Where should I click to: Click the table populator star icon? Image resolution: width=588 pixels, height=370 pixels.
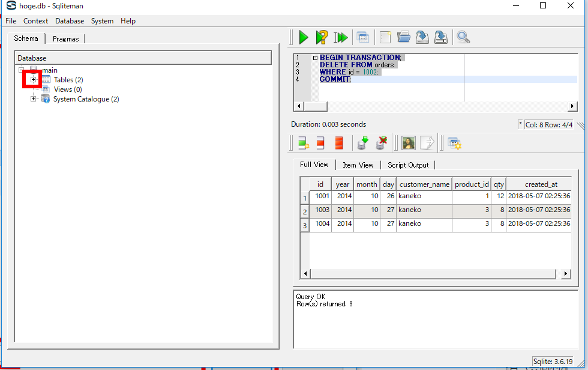click(x=454, y=144)
